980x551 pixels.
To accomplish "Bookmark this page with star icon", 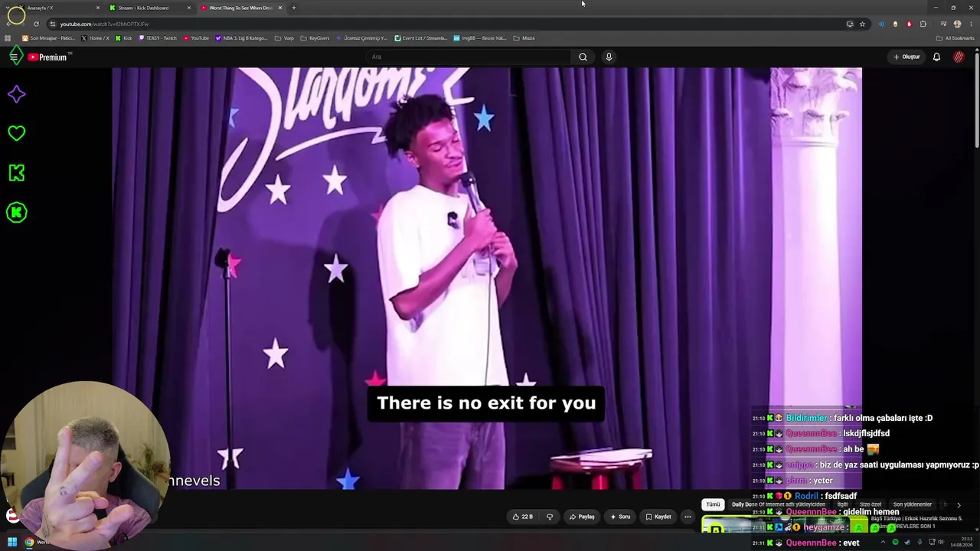I will pyautogui.click(x=862, y=24).
